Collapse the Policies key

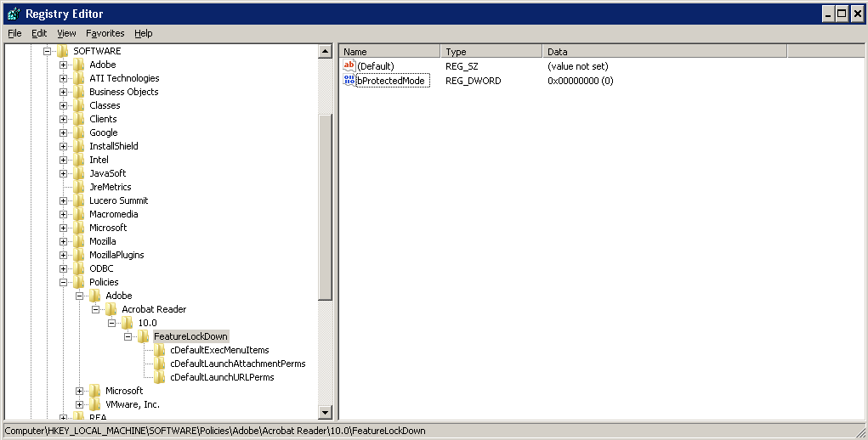point(63,282)
